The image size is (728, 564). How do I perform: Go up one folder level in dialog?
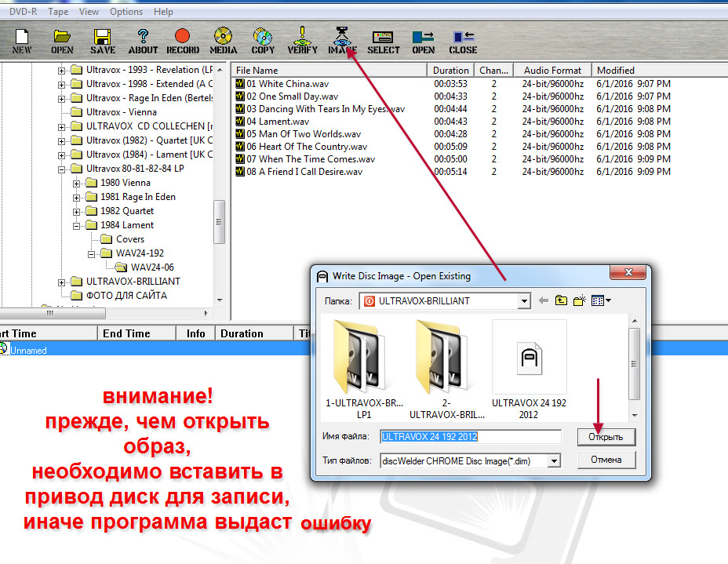561,300
